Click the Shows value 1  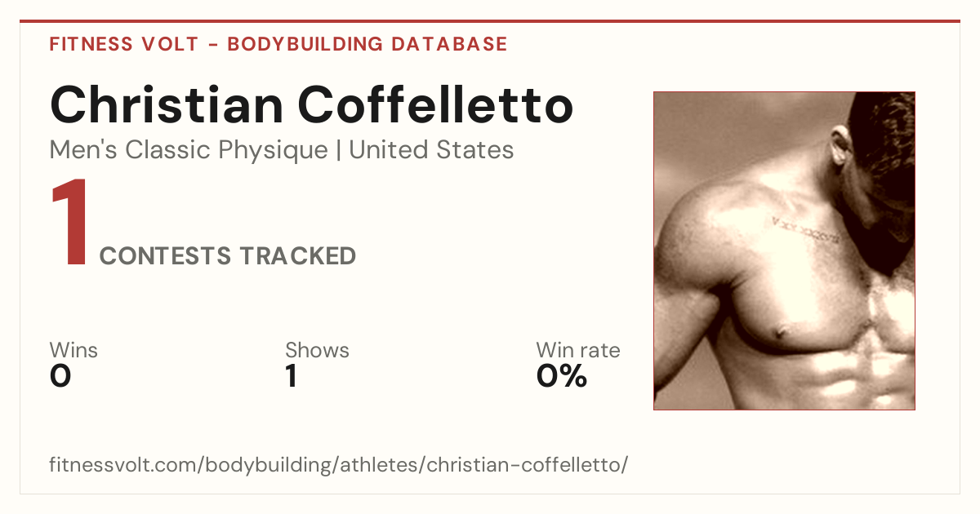click(x=292, y=376)
